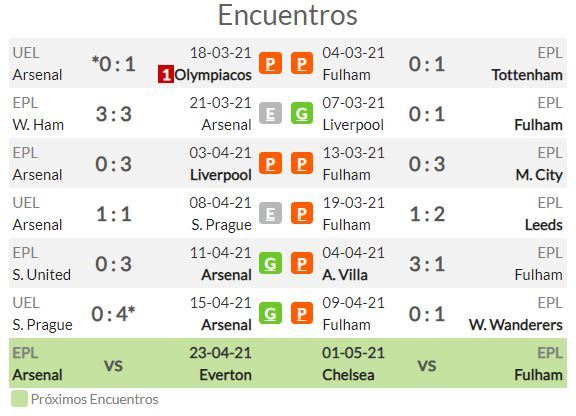This screenshot has width=576, height=416.
Task: Open the Olympiacos team link
Action: pos(213,75)
